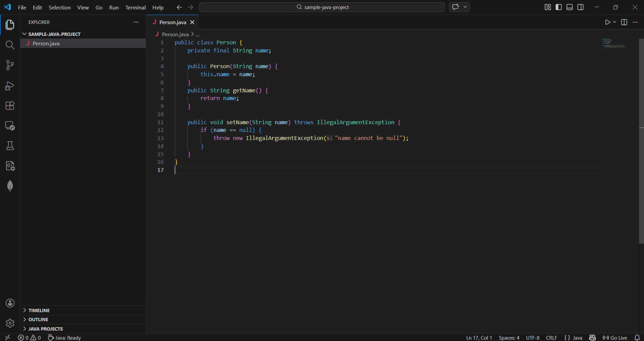Open the MongoDB leaf view
The height and width of the screenshot is (341, 644).
coord(10,186)
